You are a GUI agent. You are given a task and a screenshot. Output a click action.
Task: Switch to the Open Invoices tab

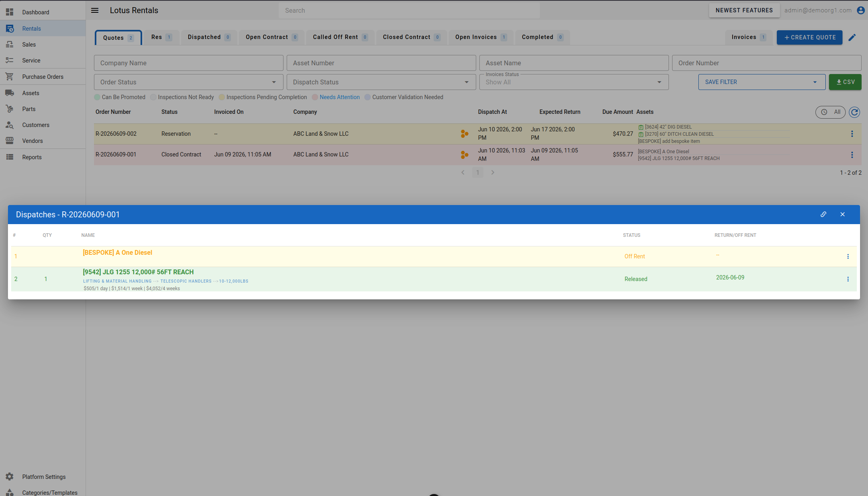coord(481,37)
